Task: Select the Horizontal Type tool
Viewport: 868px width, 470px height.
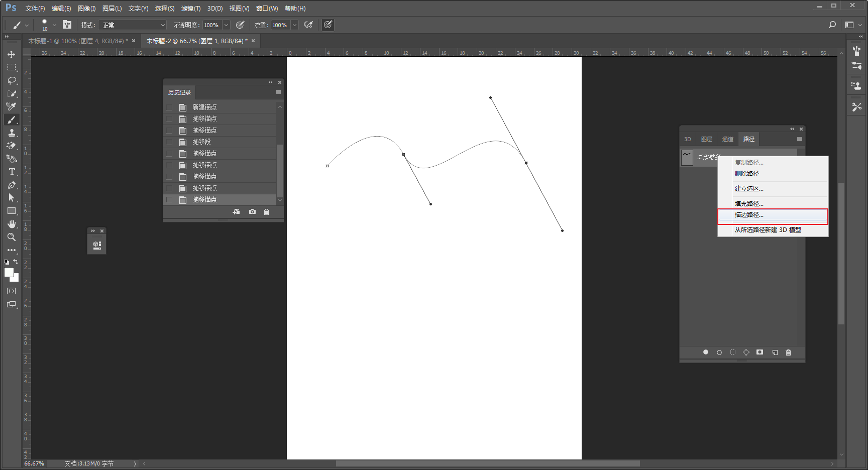Action: 11,172
